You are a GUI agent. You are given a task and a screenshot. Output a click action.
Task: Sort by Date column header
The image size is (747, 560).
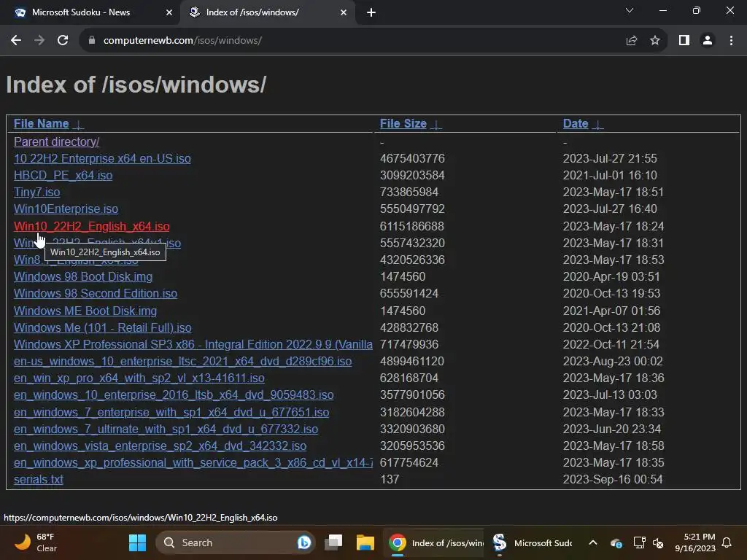click(x=576, y=124)
